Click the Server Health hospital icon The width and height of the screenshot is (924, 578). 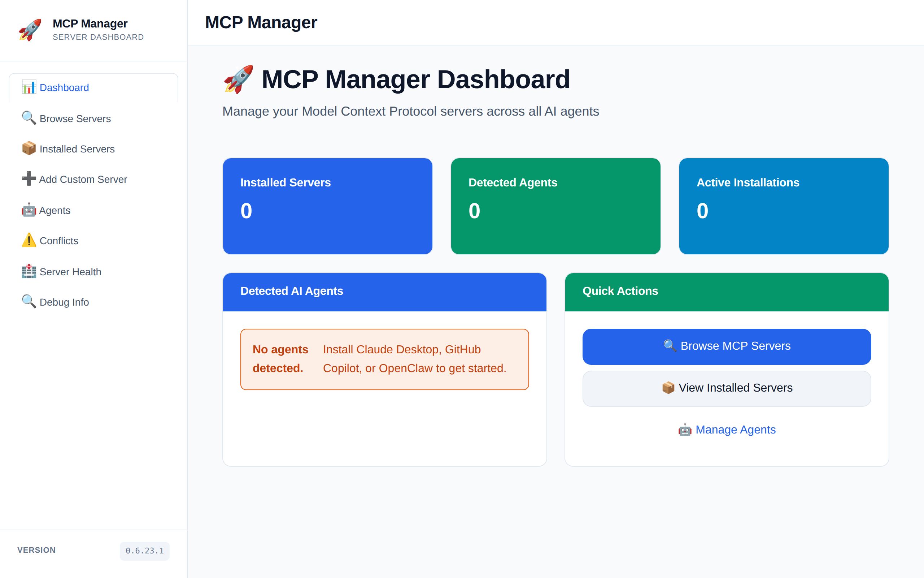(x=29, y=271)
